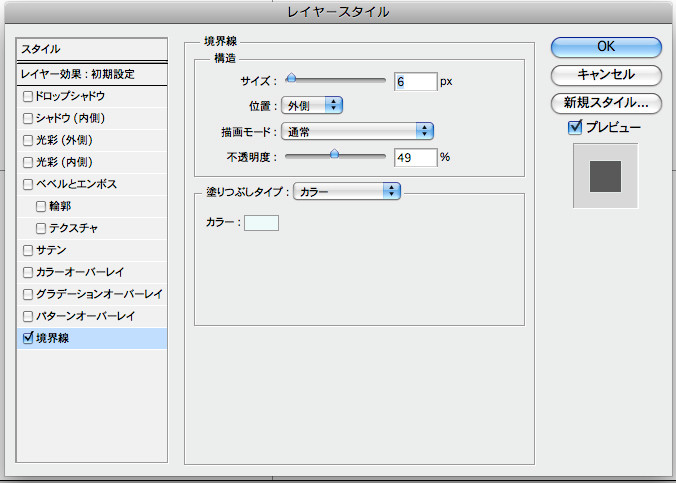
Task: Enable the 光彩 (外側) checkbox
Action: pos(28,140)
